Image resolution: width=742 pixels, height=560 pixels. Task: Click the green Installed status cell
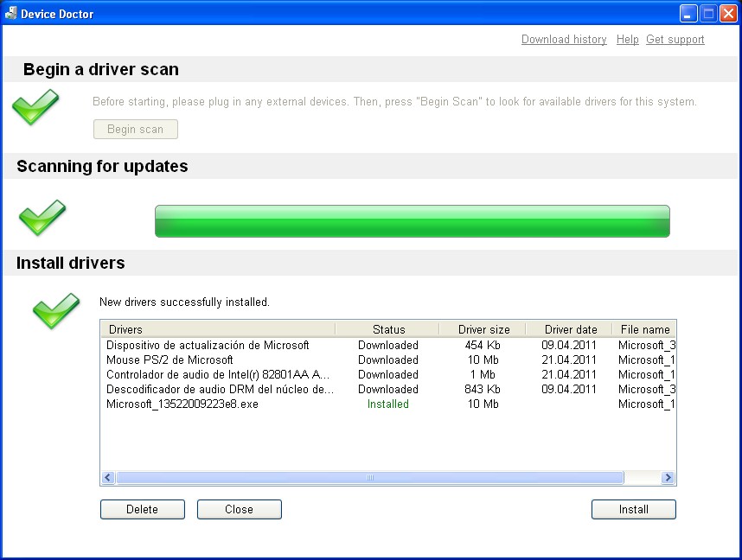pyautogui.click(x=388, y=404)
